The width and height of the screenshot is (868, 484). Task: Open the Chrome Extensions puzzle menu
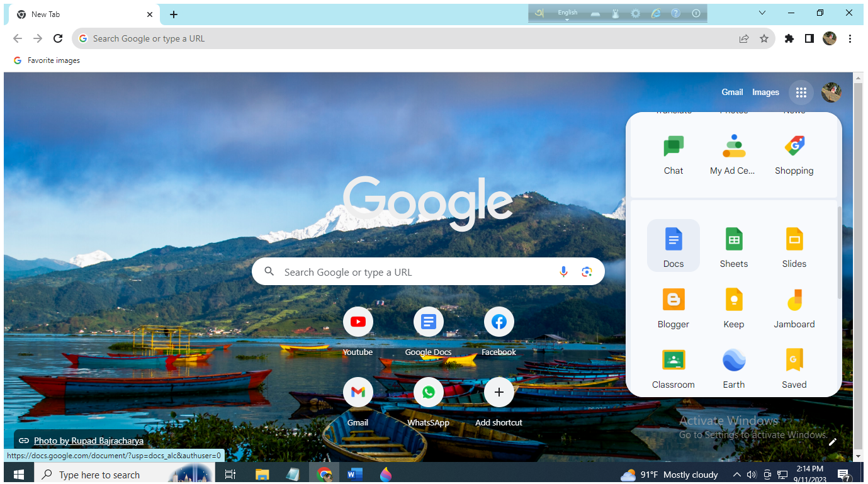pos(789,38)
